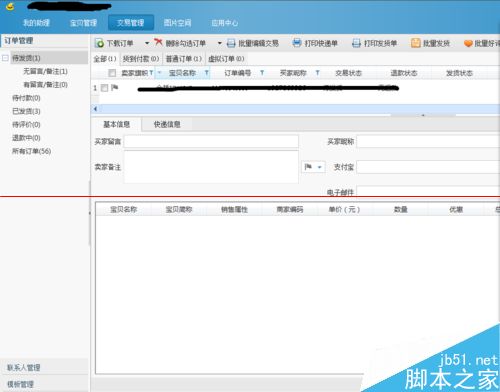
Task: Select 退款中(0) in the order tree
Action: pos(26,138)
